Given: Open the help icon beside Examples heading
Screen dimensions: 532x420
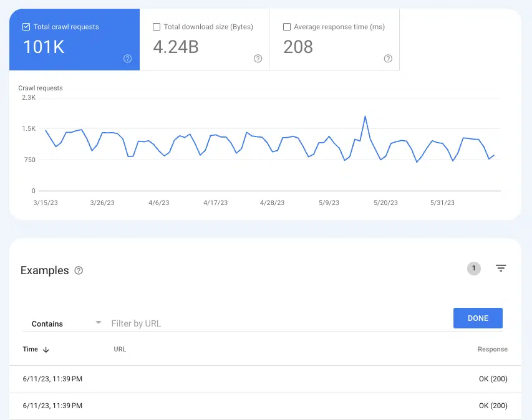Looking at the screenshot, I should (79, 270).
